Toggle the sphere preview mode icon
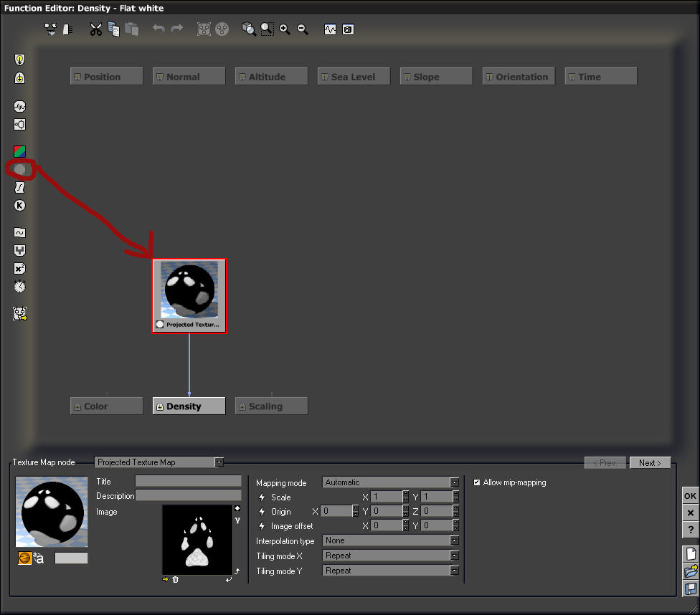 click(x=24, y=558)
